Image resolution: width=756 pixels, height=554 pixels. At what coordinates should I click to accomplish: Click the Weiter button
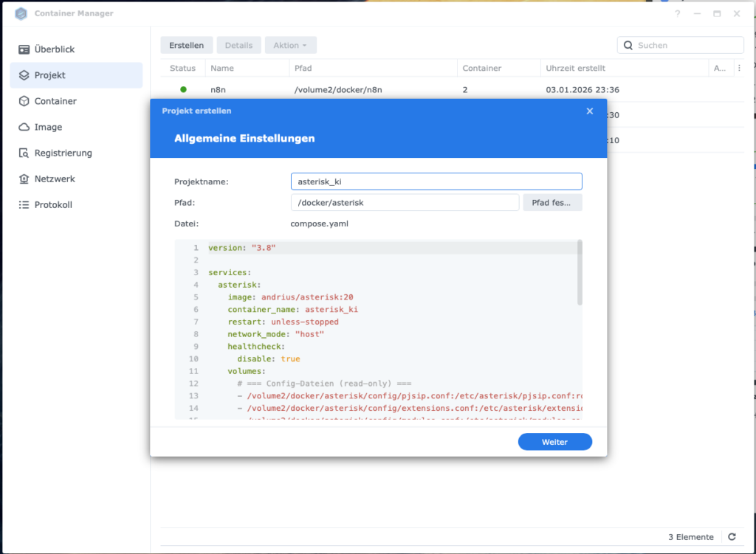point(554,442)
